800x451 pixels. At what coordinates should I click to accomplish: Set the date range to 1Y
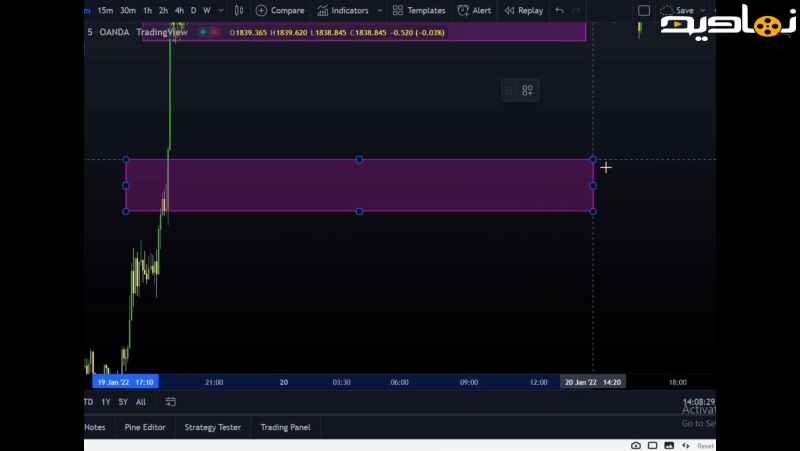tap(106, 402)
